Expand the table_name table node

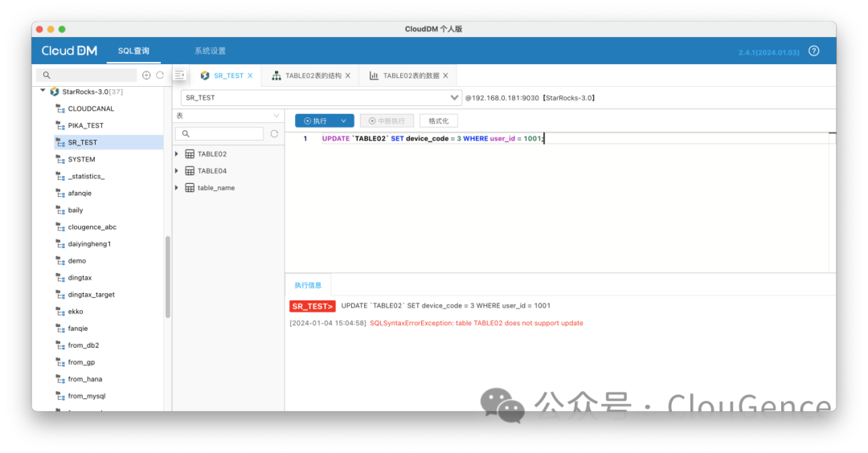pos(177,188)
